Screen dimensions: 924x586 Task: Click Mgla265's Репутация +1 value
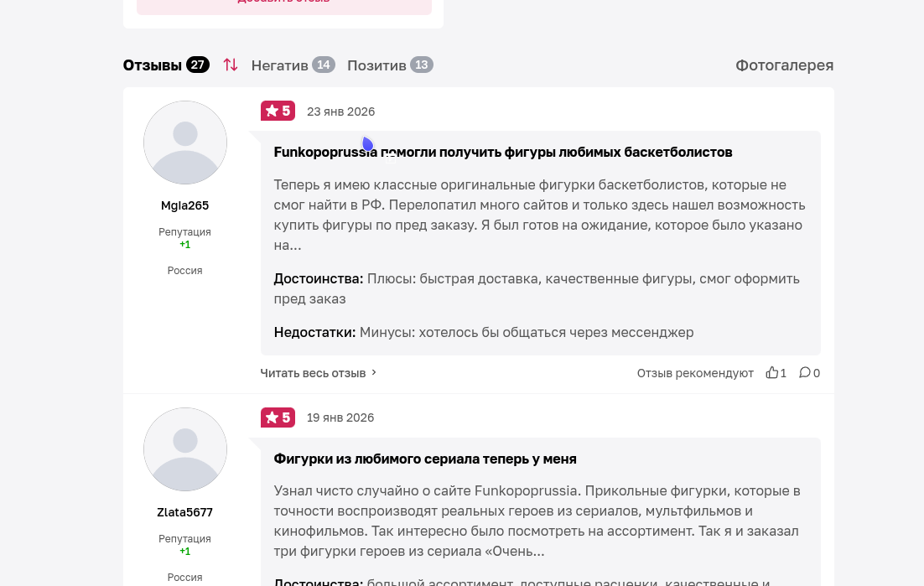[185, 245]
